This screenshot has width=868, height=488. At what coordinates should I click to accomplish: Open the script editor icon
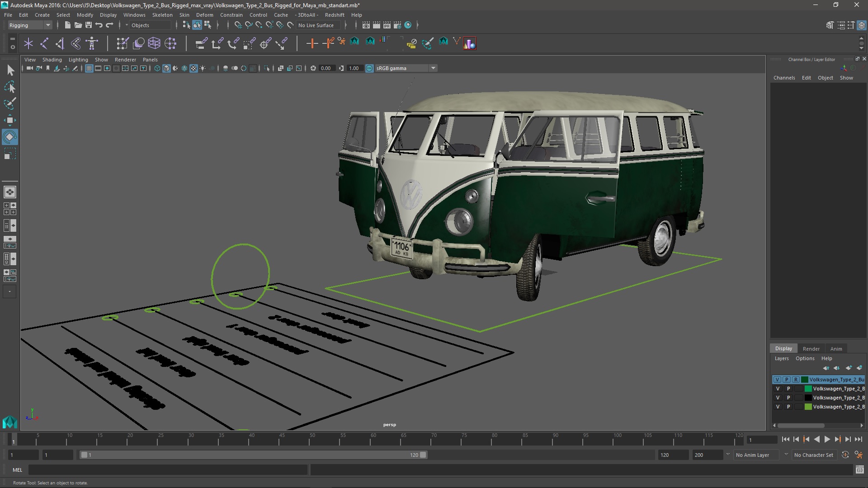click(859, 470)
